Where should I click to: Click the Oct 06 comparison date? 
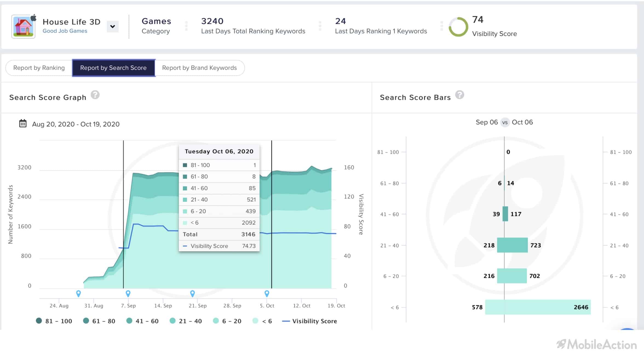[522, 122]
